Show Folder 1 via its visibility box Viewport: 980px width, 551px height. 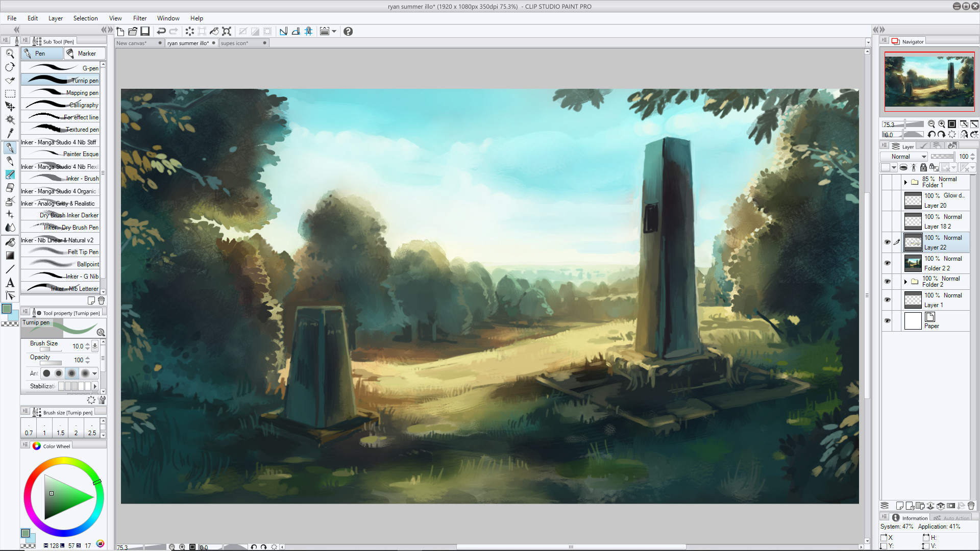click(x=887, y=182)
